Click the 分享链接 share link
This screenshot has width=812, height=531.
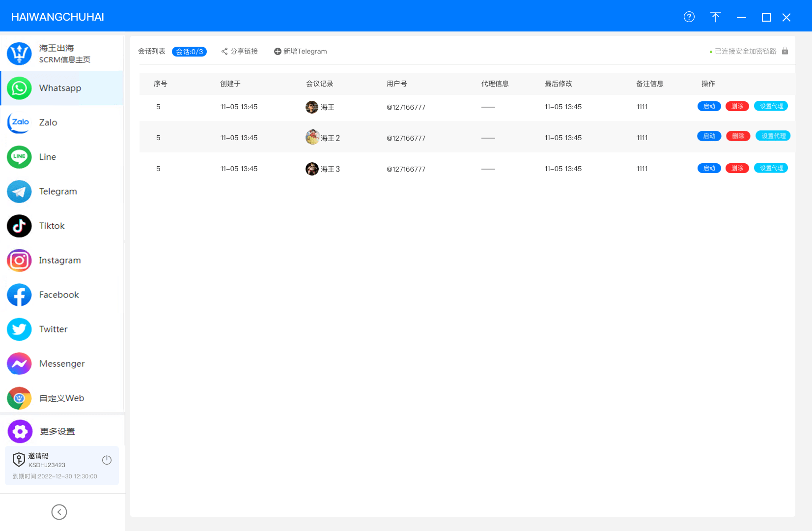pyautogui.click(x=240, y=51)
